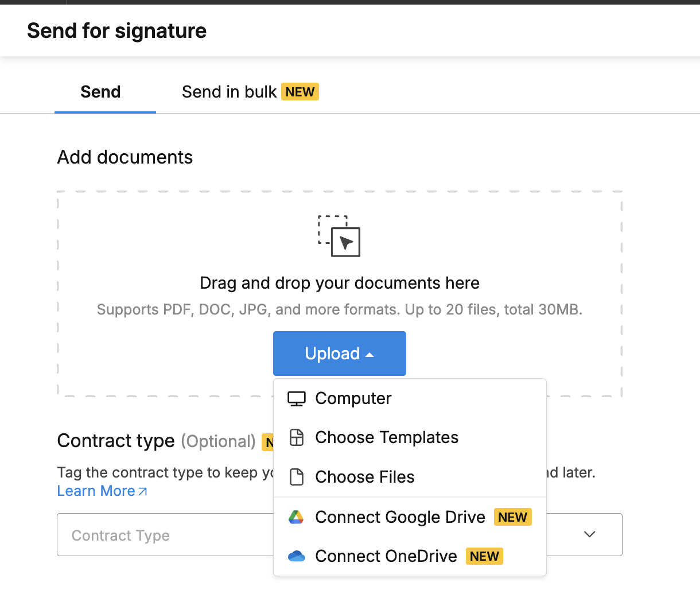The height and width of the screenshot is (590, 700).
Task: Click the drag-and-drop cursor illustration icon
Action: click(339, 236)
